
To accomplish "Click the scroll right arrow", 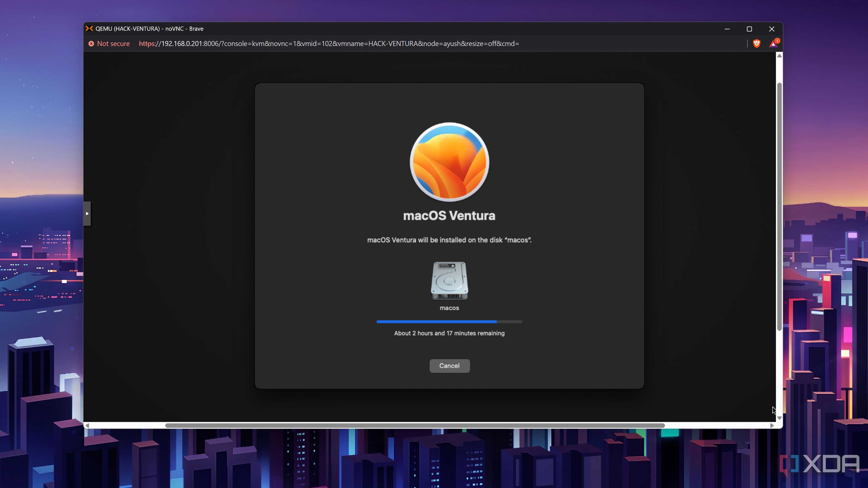I will pos(772,425).
